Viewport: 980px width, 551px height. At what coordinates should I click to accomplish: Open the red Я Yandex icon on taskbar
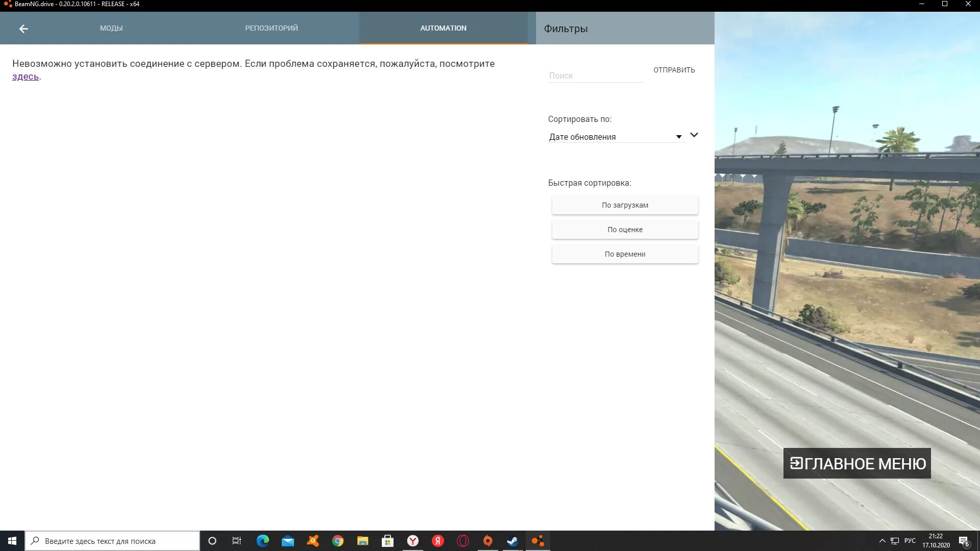[437, 541]
